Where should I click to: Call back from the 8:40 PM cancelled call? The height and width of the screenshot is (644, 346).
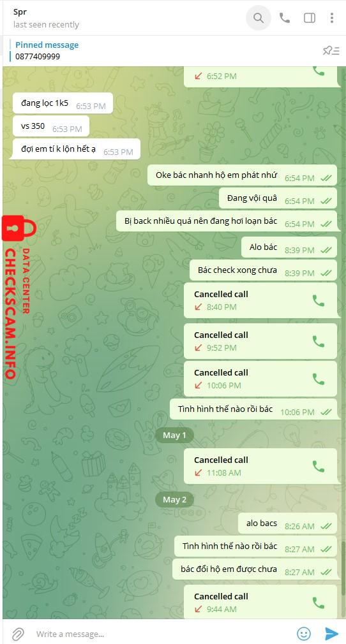pyautogui.click(x=319, y=301)
